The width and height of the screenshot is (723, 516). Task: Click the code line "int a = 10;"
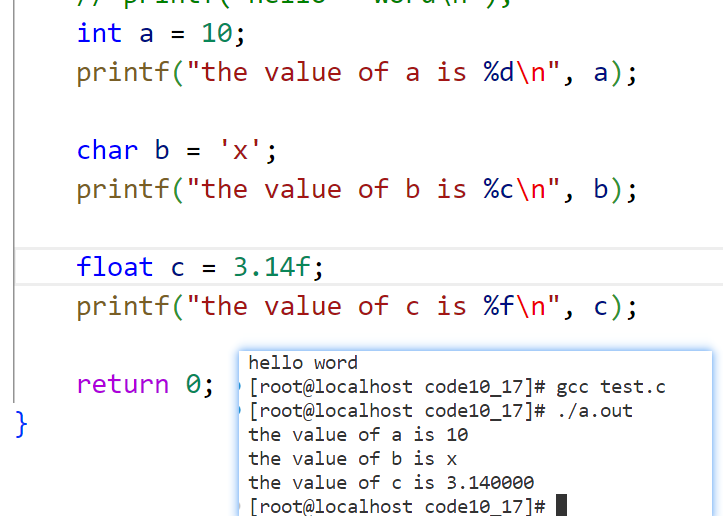click(x=161, y=34)
